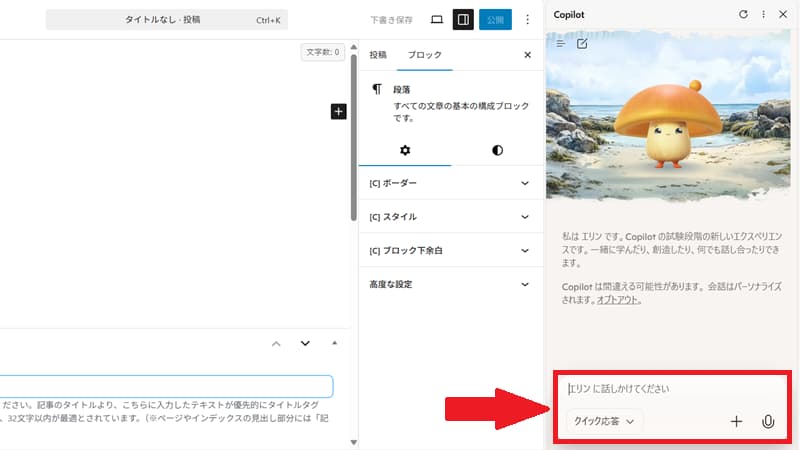Select the half-circle styles tab
This screenshot has height=450, width=800.
pos(497,150)
